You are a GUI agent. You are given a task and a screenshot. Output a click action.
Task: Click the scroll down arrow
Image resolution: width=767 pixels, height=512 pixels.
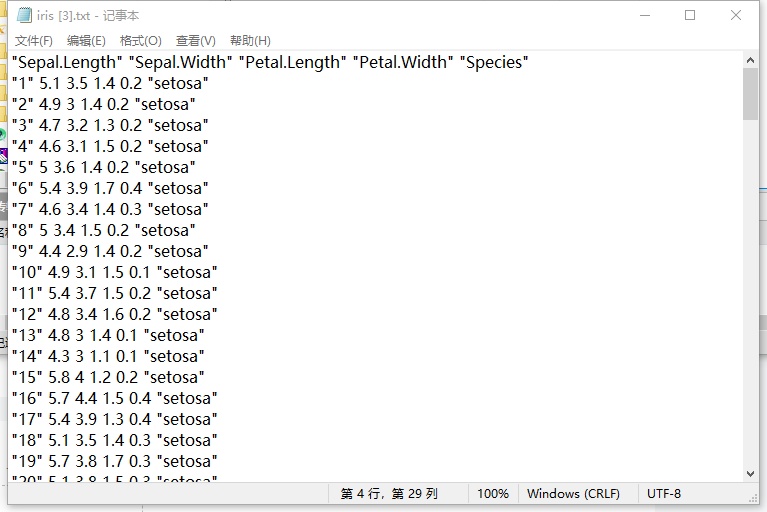click(750, 473)
